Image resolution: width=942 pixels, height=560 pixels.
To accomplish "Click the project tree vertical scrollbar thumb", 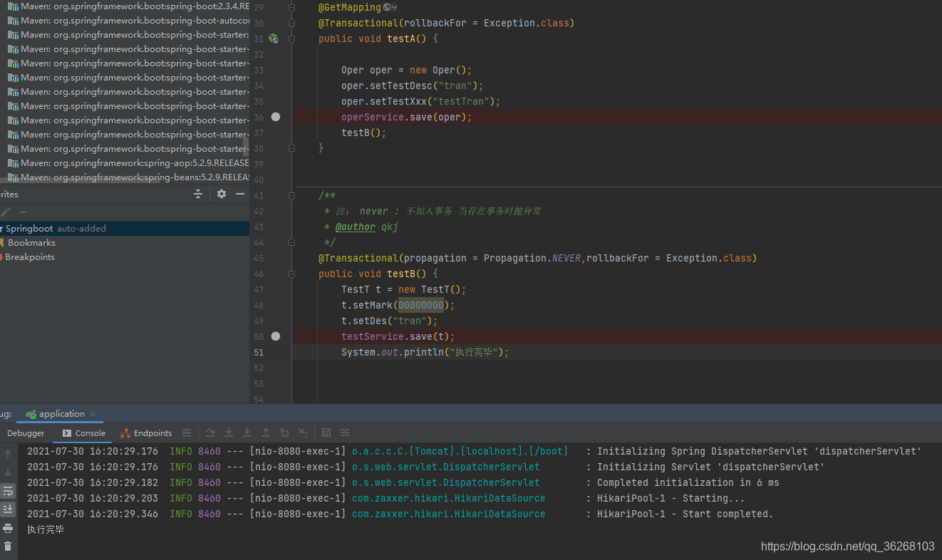I will 247,147.
